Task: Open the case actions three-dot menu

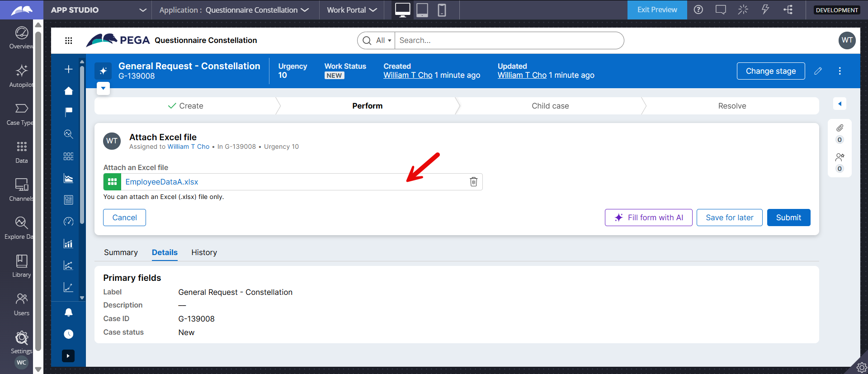Action: pyautogui.click(x=840, y=71)
